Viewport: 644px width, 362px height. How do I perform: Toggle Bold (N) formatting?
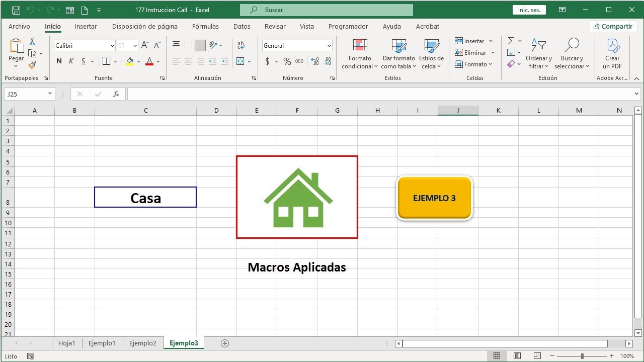pyautogui.click(x=59, y=61)
